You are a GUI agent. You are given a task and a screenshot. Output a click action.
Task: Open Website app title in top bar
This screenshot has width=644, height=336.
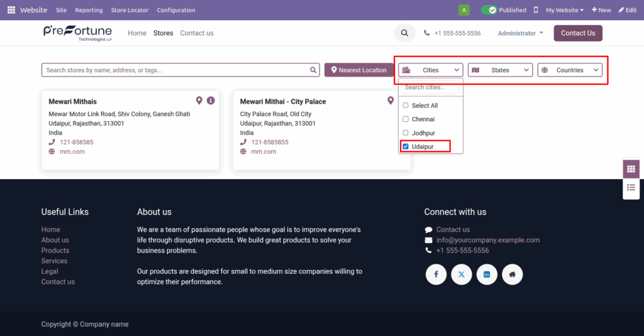pyautogui.click(x=34, y=10)
